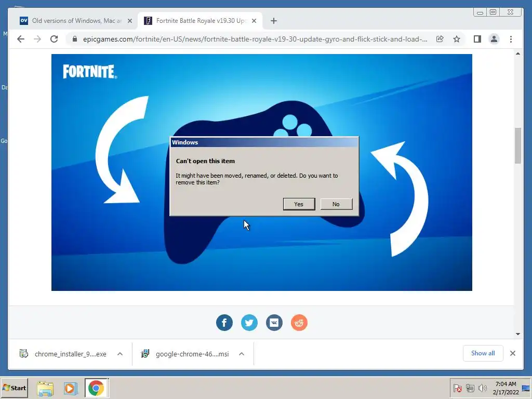Click Chrome icon in taskbar
Viewport: 532px width, 399px height.
pos(96,388)
